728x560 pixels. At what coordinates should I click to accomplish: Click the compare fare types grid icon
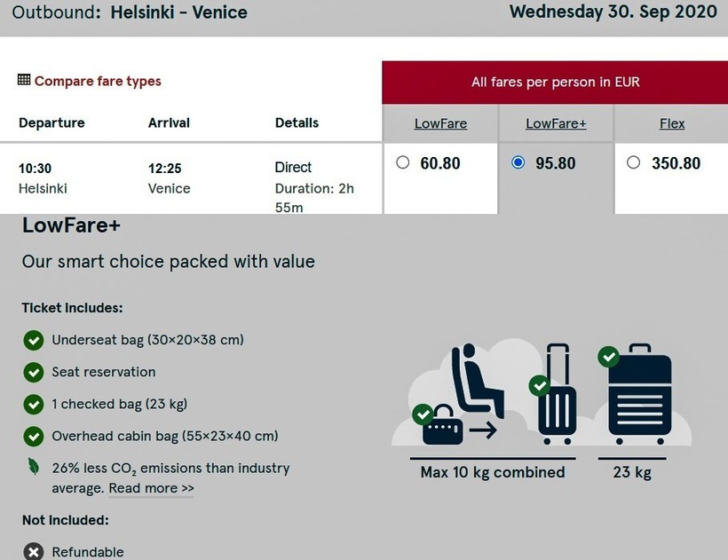[24, 81]
